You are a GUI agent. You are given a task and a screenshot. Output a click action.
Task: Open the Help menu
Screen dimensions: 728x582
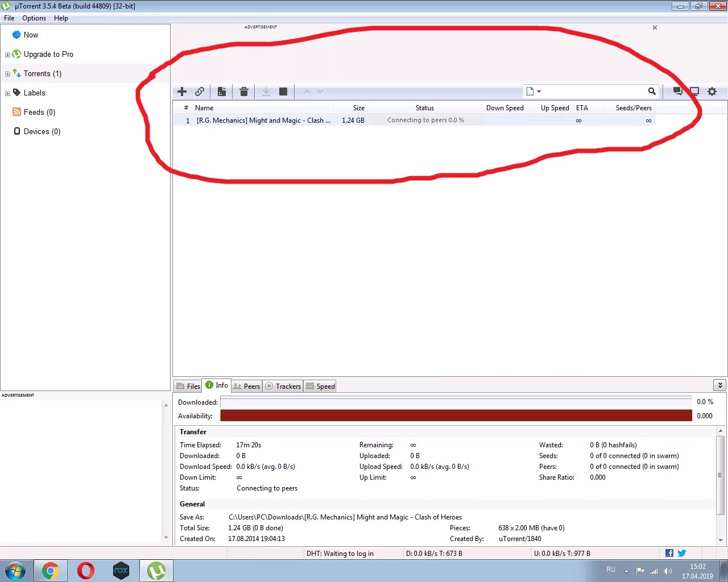pyautogui.click(x=61, y=18)
